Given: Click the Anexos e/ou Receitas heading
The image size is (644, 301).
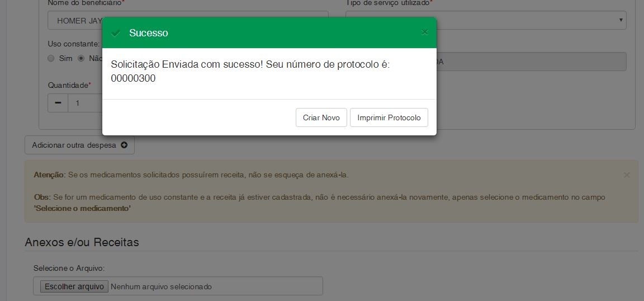Looking at the screenshot, I should tap(82, 242).
